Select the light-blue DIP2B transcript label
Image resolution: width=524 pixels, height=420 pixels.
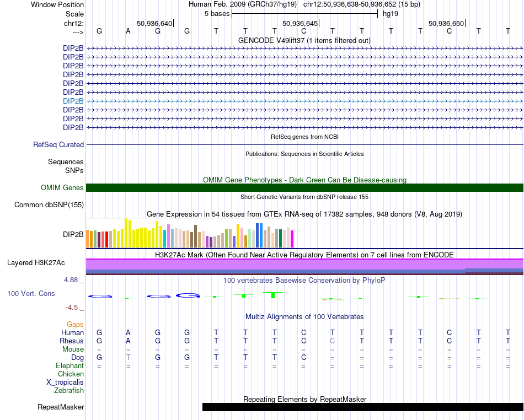coord(73,101)
